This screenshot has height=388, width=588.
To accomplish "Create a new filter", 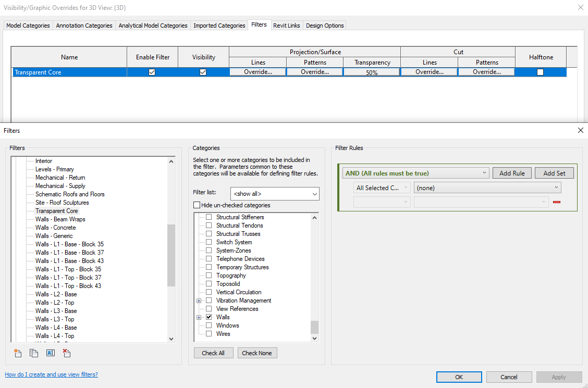I will [x=17, y=353].
